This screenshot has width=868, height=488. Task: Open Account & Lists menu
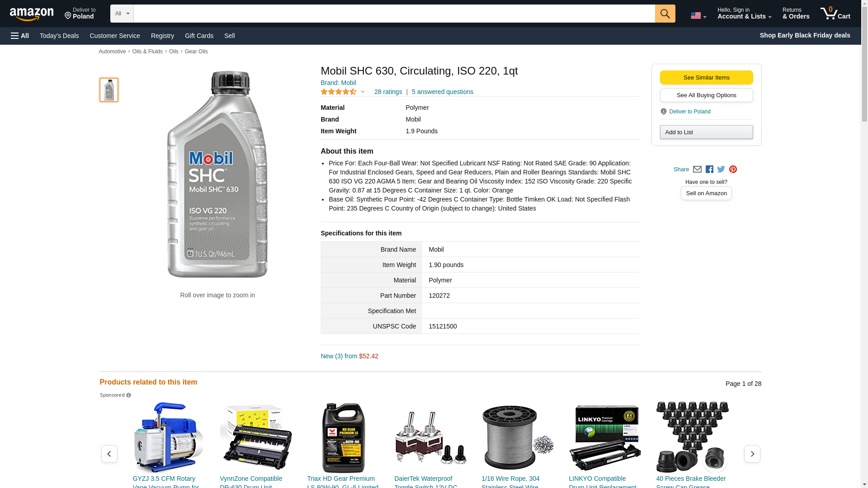pos(744,14)
